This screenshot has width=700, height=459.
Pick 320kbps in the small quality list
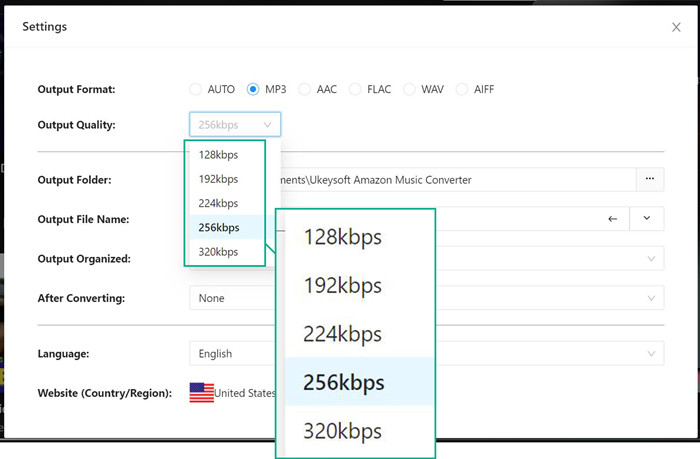pos(219,252)
